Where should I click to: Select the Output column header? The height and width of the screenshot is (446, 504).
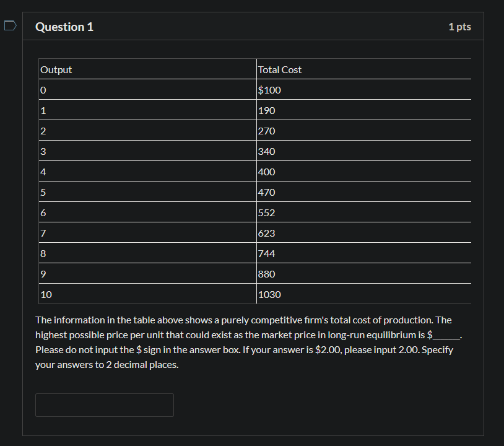tap(56, 69)
